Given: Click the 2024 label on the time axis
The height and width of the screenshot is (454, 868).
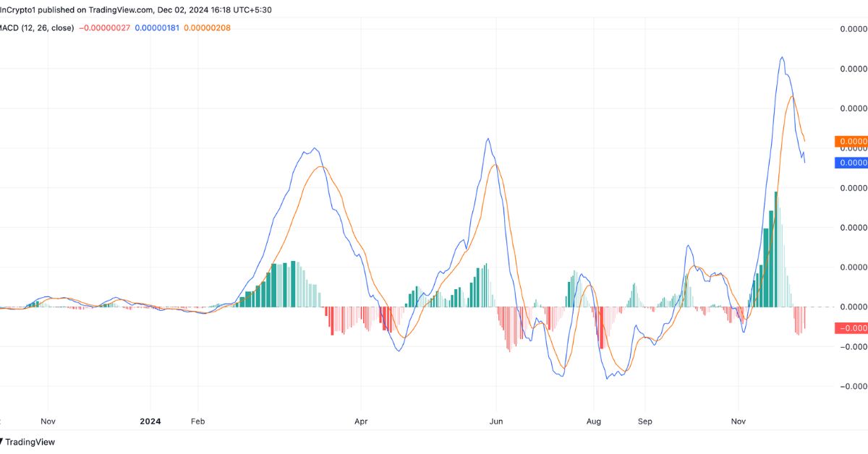Looking at the screenshot, I should tap(150, 421).
